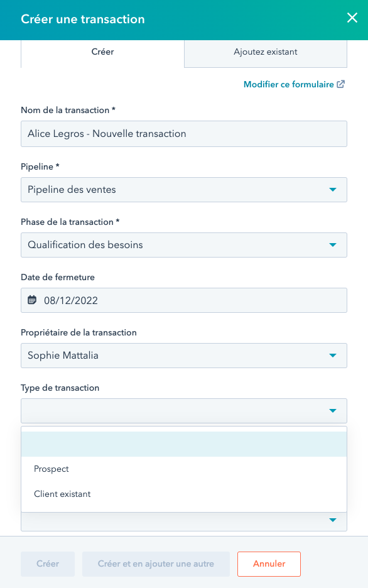Select the Client existant option
The width and height of the screenshot is (368, 588).
pyautogui.click(x=63, y=494)
